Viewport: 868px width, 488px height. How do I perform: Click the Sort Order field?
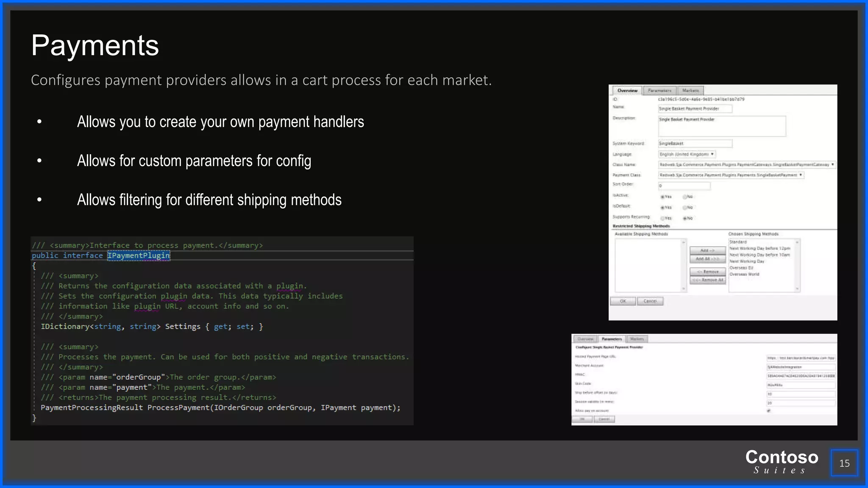pyautogui.click(x=684, y=186)
